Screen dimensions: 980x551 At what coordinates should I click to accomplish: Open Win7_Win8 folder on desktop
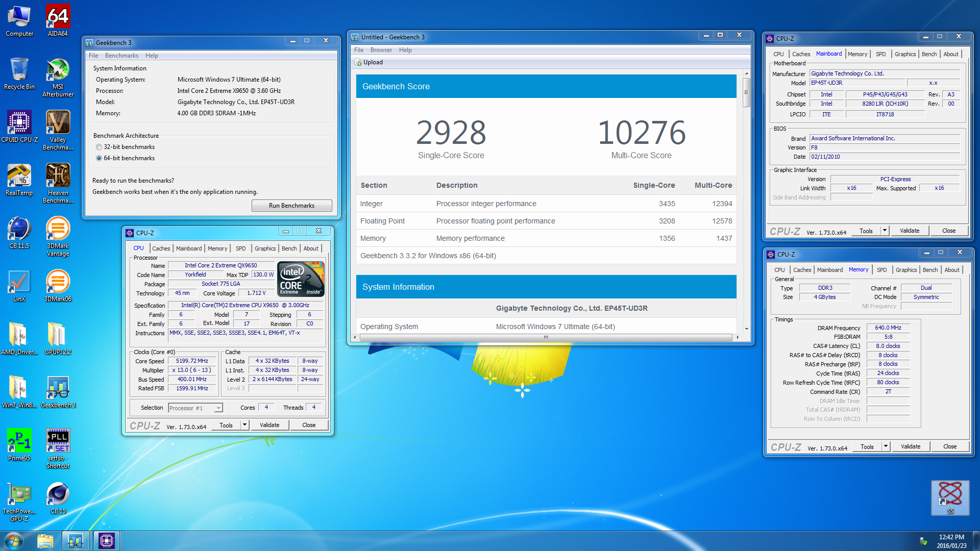click(x=19, y=392)
